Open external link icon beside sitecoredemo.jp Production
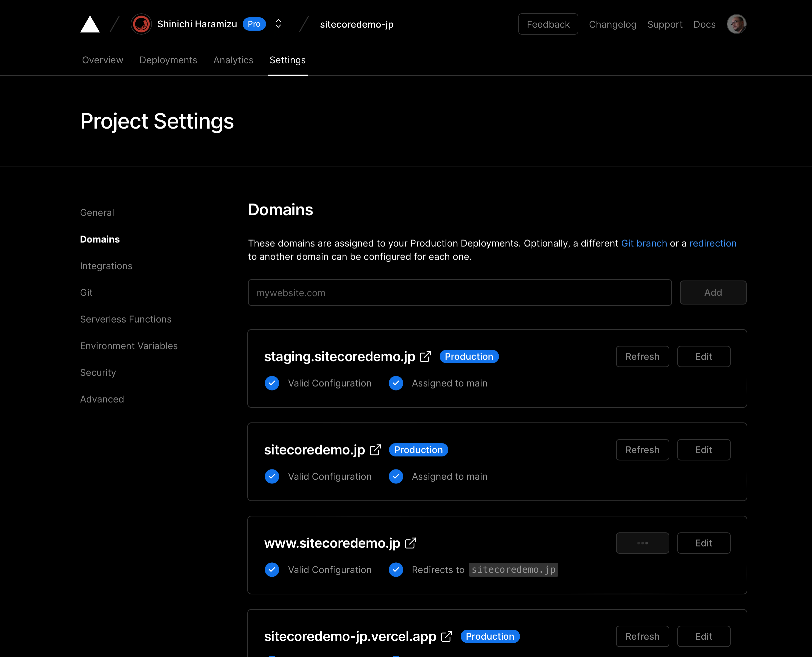812x657 pixels. tap(375, 450)
